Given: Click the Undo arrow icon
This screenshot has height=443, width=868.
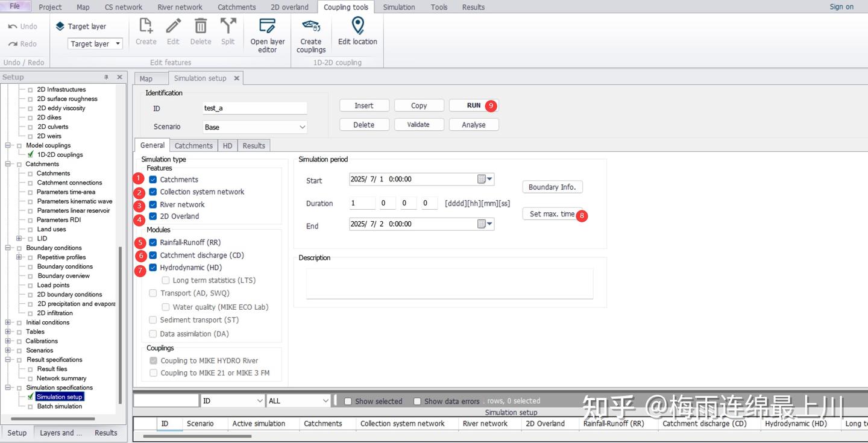Looking at the screenshot, I should [x=13, y=27].
